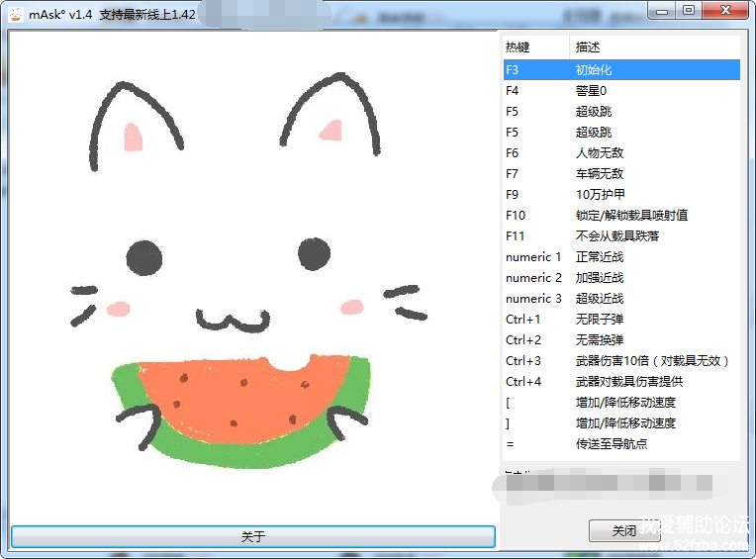Select the F11 不会从载具跌落 row
Viewport: 756px width, 559px height.
pos(621,235)
